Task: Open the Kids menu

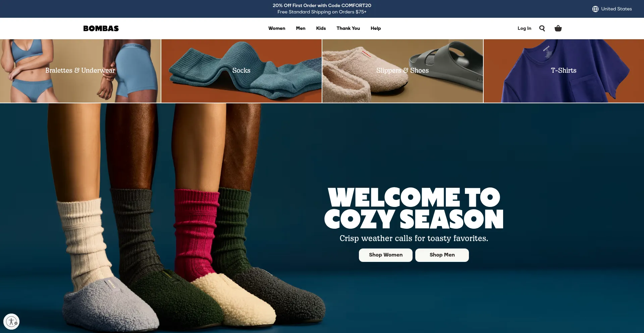Action: [321, 29]
